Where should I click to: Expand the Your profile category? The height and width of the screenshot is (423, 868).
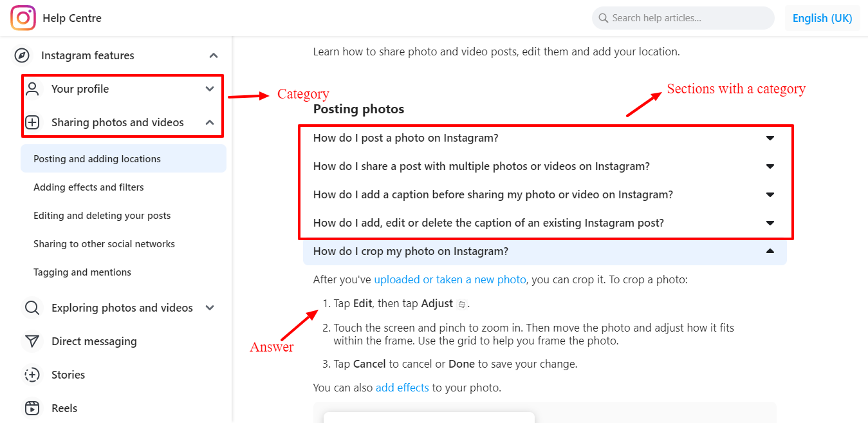(x=209, y=89)
